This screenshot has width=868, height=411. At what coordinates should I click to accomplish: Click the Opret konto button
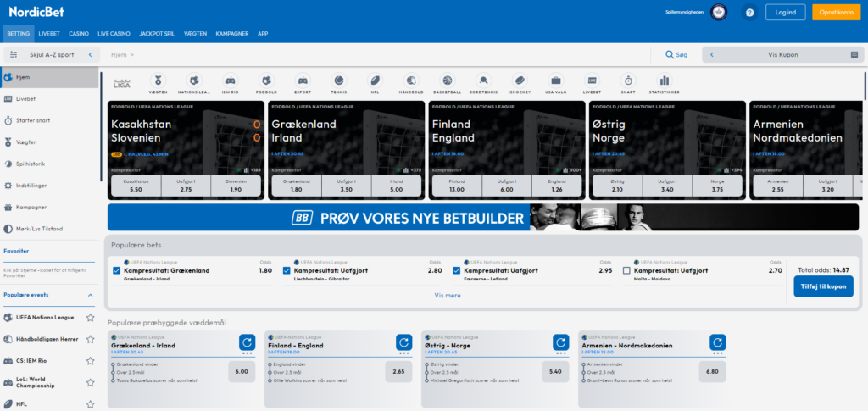[837, 12]
